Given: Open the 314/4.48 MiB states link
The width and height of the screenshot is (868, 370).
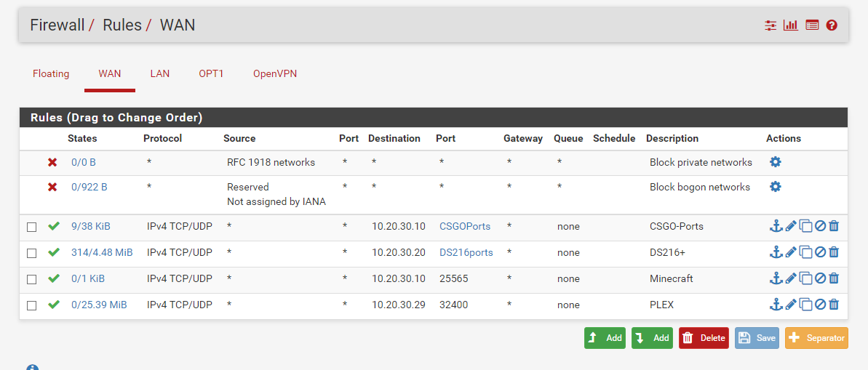Looking at the screenshot, I should 102,252.
